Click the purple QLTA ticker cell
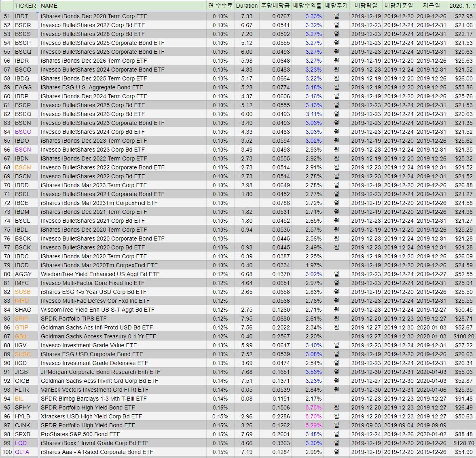Viewport: 476px width, 458px height. tap(25, 452)
